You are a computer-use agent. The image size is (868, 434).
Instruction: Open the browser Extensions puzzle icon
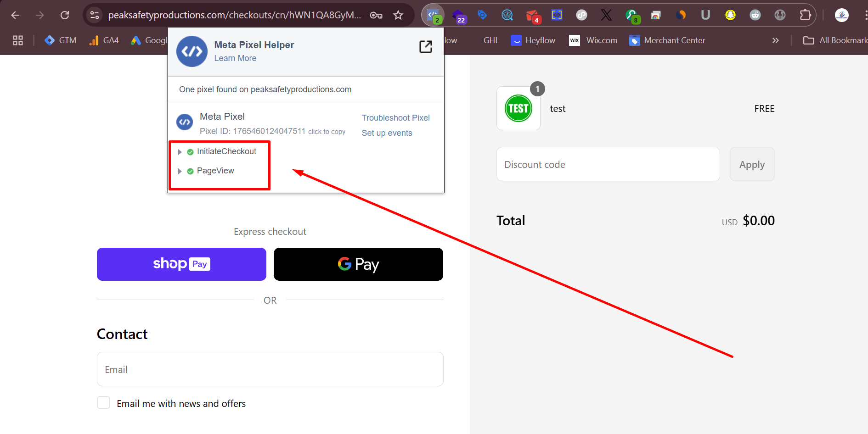[805, 15]
